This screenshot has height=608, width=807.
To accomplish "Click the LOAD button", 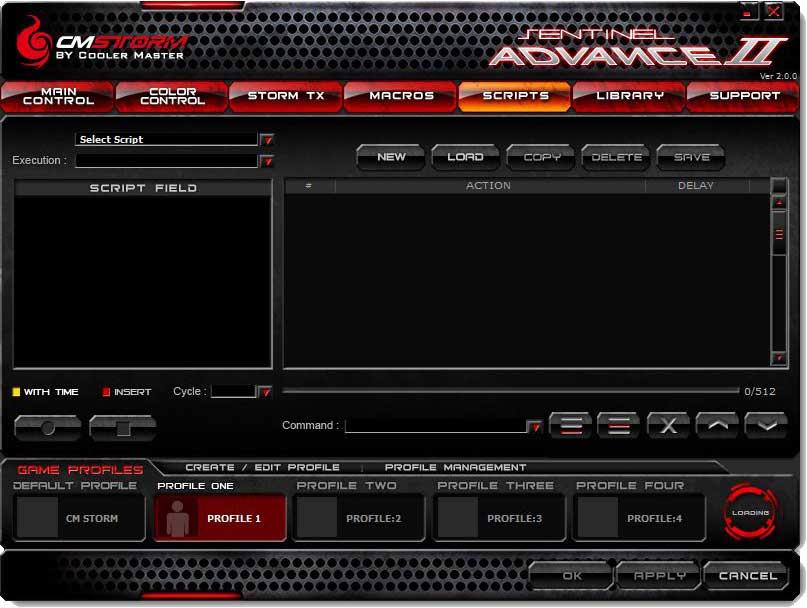I will coord(465,157).
